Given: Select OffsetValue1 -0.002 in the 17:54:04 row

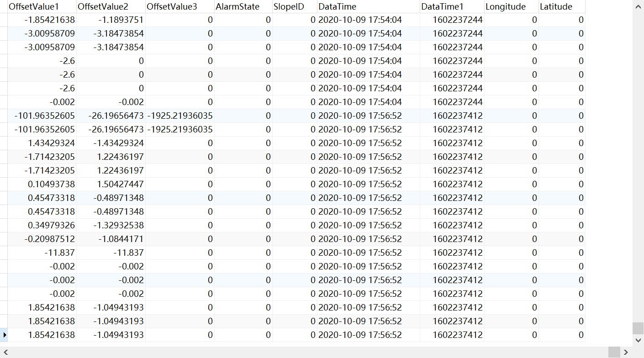Looking at the screenshot, I should (42, 102).
